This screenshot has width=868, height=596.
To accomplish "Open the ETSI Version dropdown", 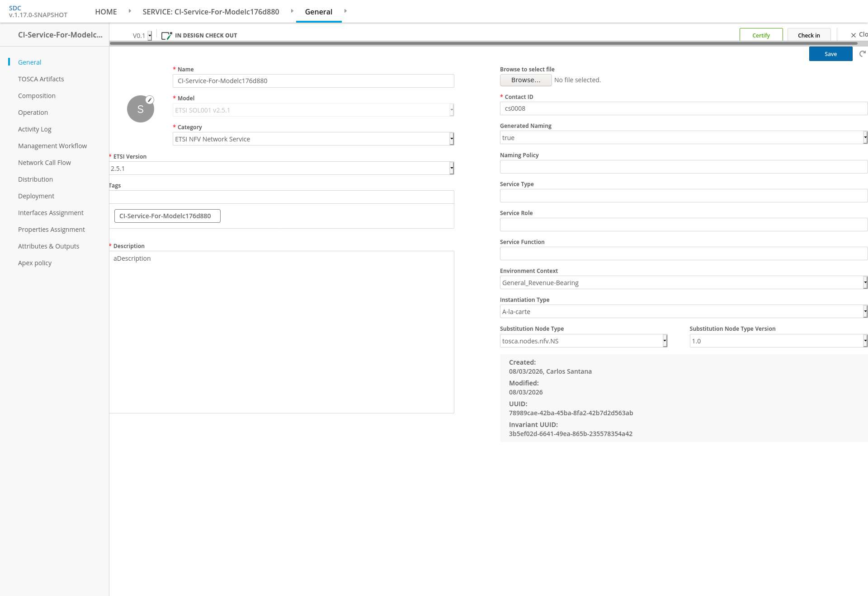I will click(x=281, y=168).
